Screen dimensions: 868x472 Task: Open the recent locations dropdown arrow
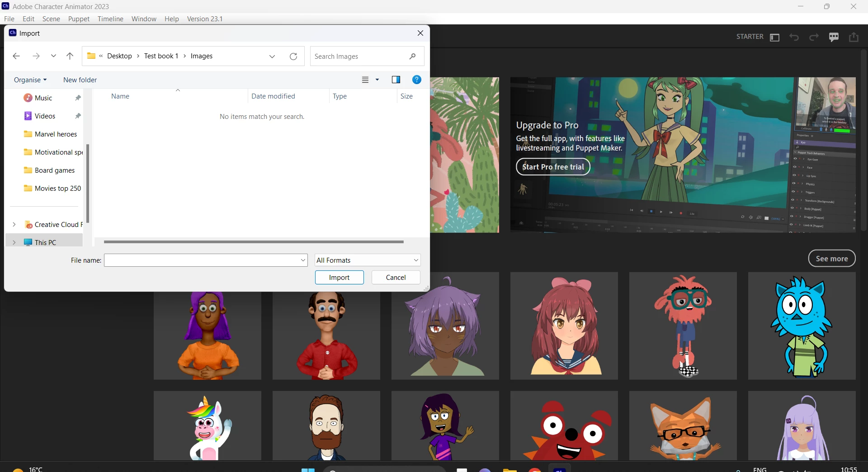click(53, 56)
